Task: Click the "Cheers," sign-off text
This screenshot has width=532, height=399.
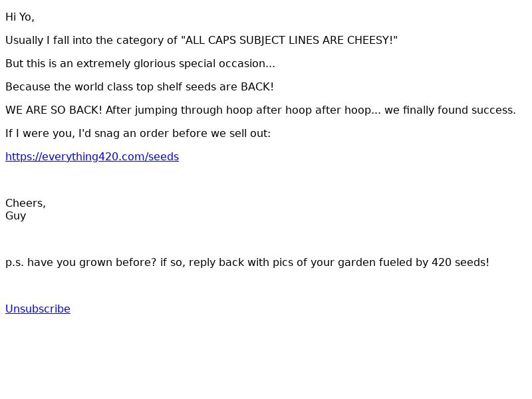Action: coord(25,203)
